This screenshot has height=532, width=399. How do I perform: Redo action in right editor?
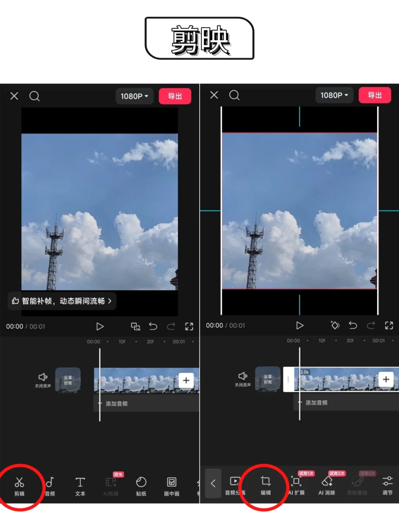click(x=371, y=325)
